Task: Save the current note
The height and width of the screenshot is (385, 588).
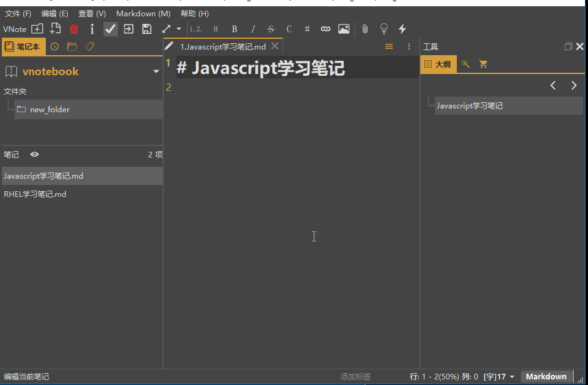Action: click(x=146, y=29)
